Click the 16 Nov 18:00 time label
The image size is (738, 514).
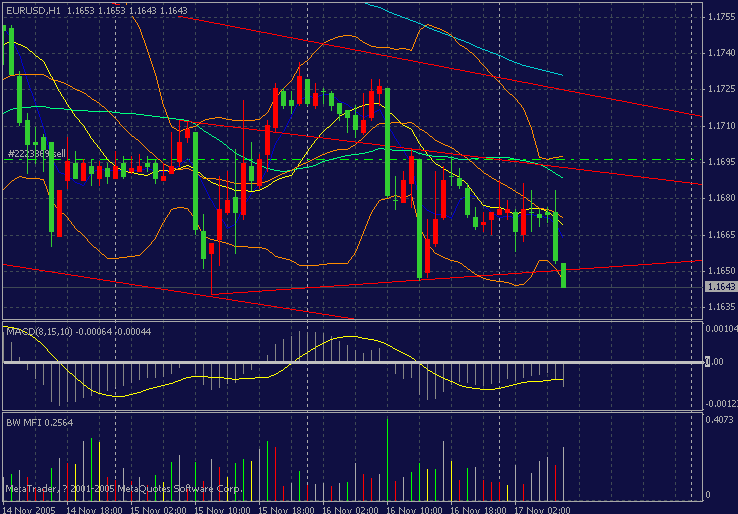(478, 510)
